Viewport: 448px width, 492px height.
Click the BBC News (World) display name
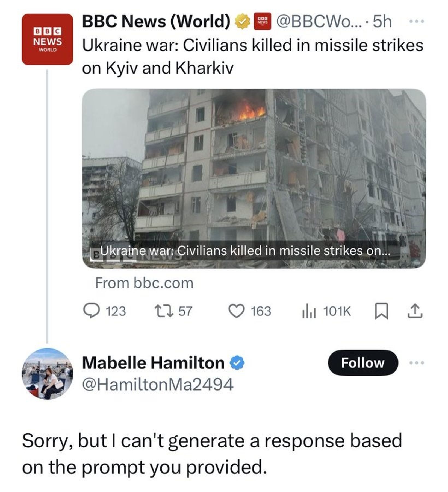pyautogui.click(x=157, y=21)
